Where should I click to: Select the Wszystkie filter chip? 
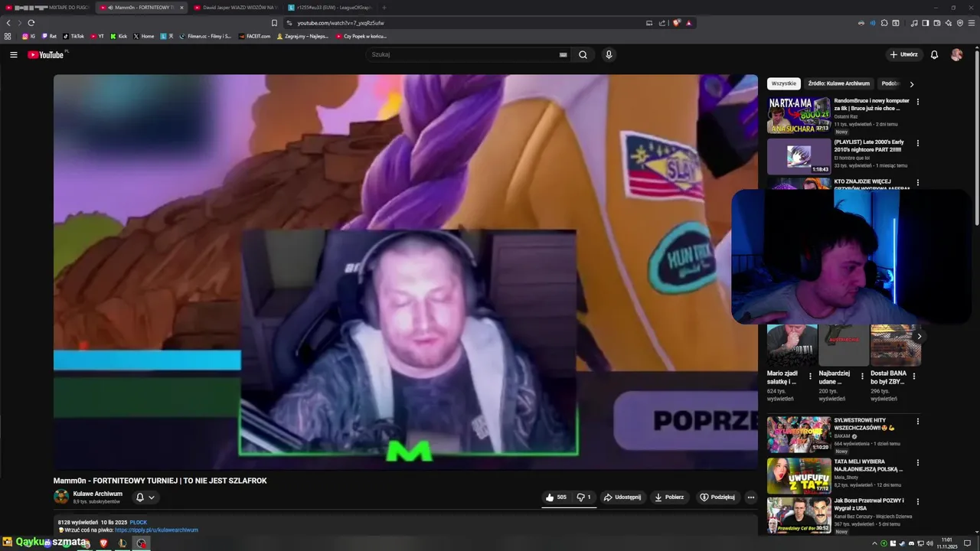[x=783, y=83]
